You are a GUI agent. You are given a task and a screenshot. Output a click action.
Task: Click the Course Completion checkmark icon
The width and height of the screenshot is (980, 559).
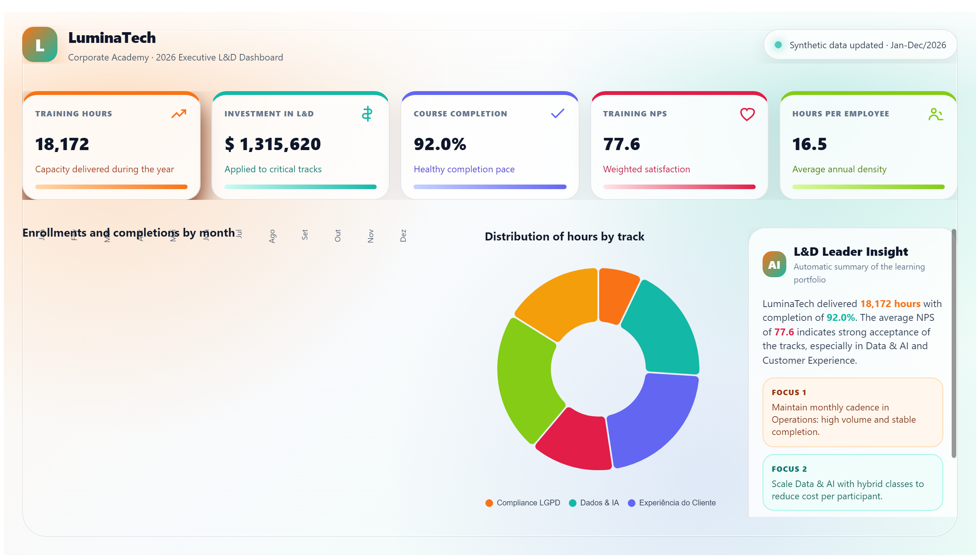[557, 113]
